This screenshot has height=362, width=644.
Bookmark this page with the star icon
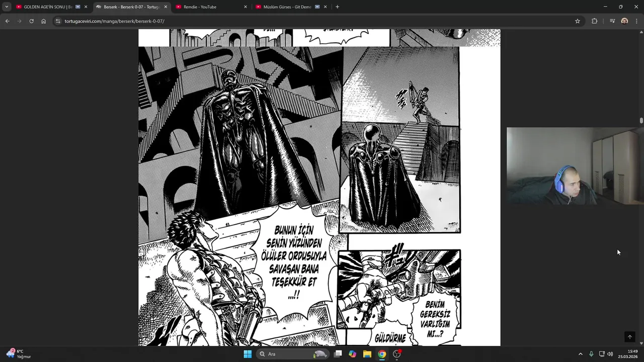[x=578, y=21]
